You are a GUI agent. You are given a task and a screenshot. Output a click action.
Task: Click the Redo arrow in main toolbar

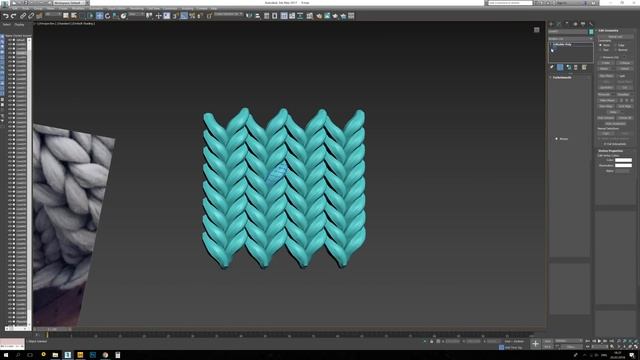[13, 16]
